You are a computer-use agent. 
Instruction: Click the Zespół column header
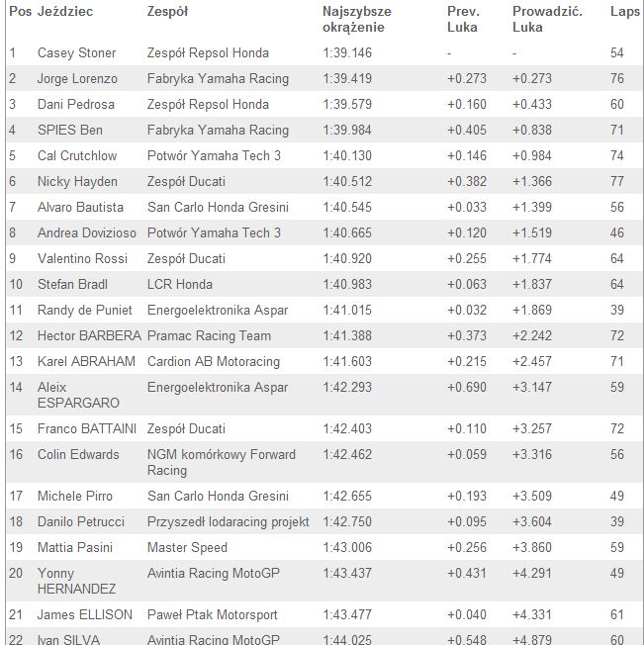click(x=167, y=12)
